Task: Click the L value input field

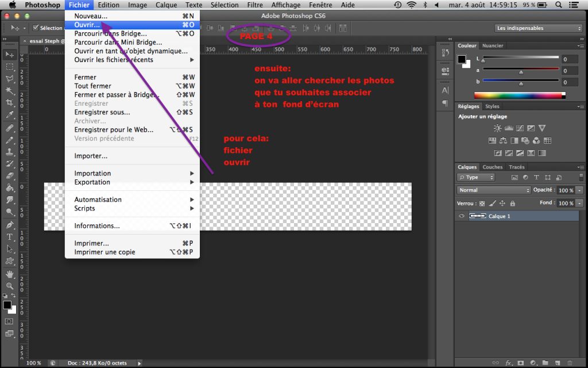Action: (x=570, y=59)
